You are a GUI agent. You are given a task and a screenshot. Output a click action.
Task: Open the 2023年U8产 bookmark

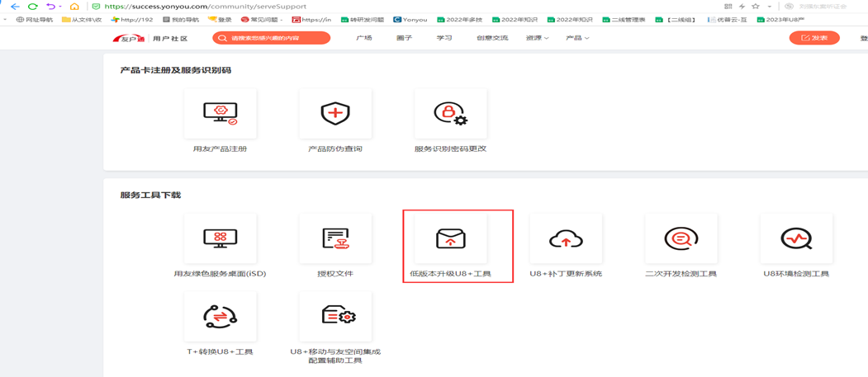[780, 19]
